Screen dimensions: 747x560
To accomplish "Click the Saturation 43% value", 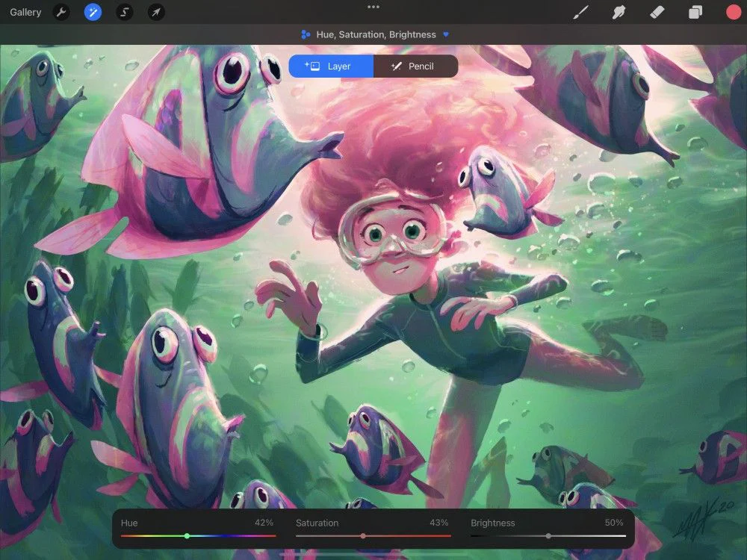I will [x=438, y=523].
